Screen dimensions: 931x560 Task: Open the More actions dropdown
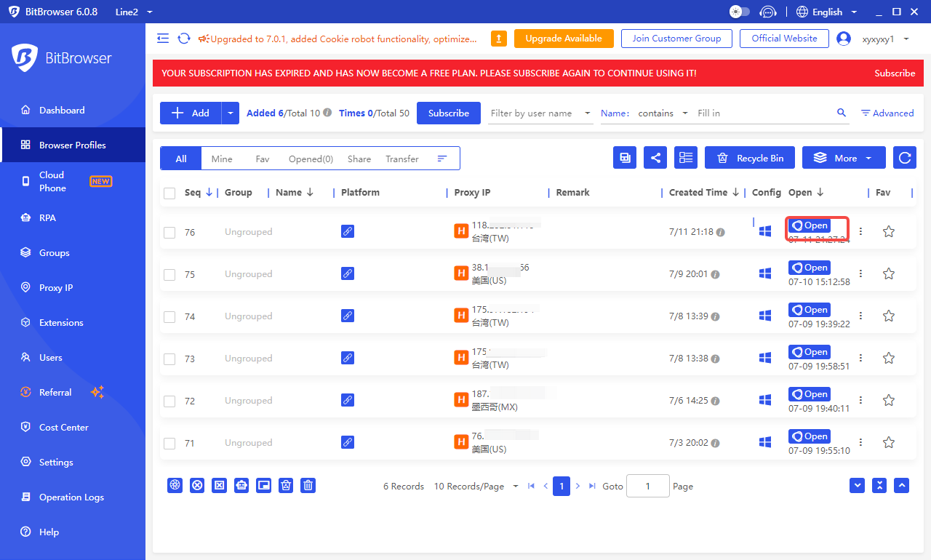844,158
